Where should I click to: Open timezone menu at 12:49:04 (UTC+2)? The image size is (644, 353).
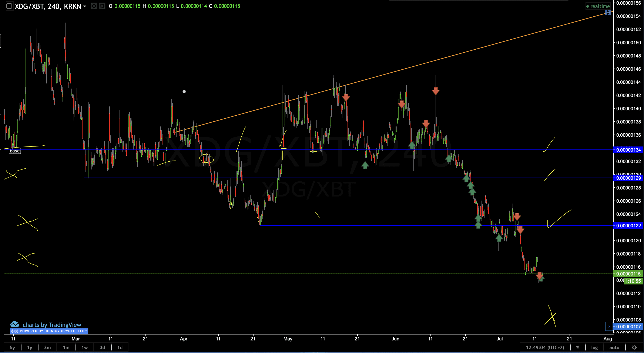545,347
